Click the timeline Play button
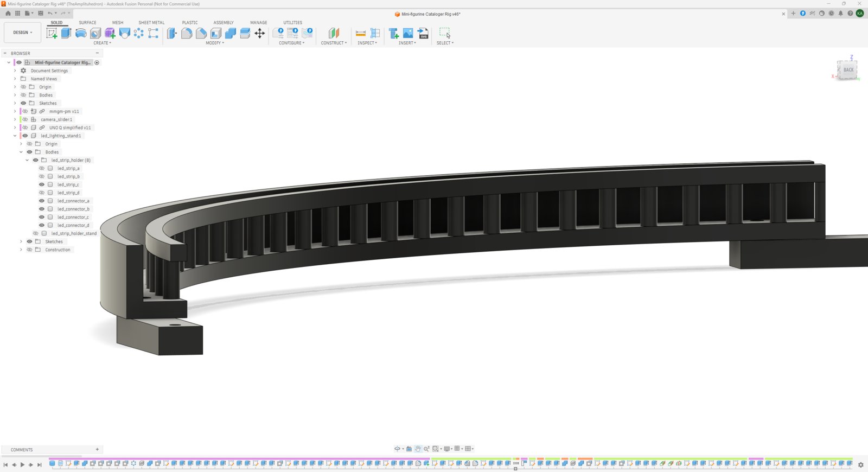The width and height of the screenshot is (868, 472). coord(22,464)
